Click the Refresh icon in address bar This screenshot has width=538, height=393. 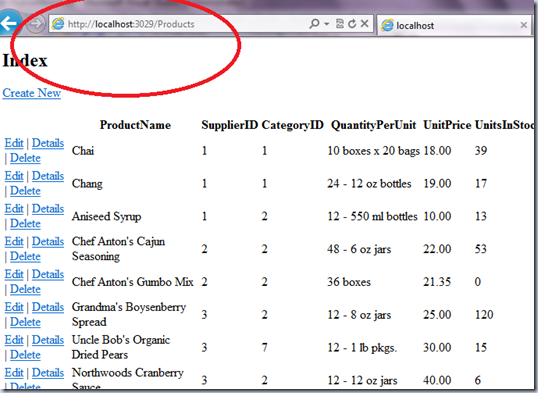coord(352,24)
